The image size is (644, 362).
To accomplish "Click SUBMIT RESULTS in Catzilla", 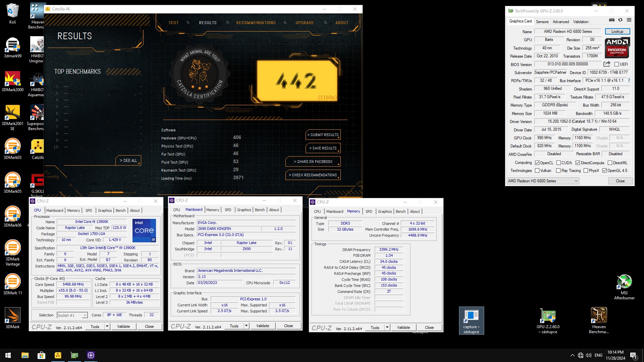I will (323, 135).
